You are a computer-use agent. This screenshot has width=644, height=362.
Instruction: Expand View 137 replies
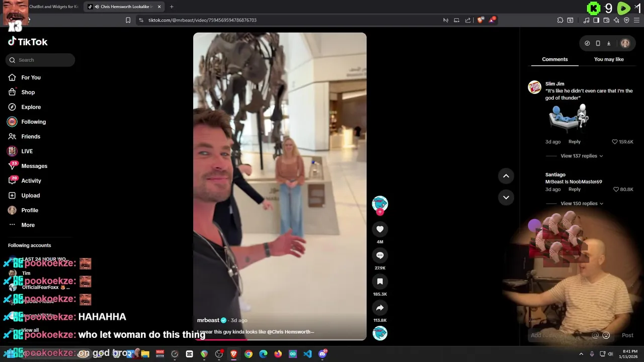click(x=582, y=156)
